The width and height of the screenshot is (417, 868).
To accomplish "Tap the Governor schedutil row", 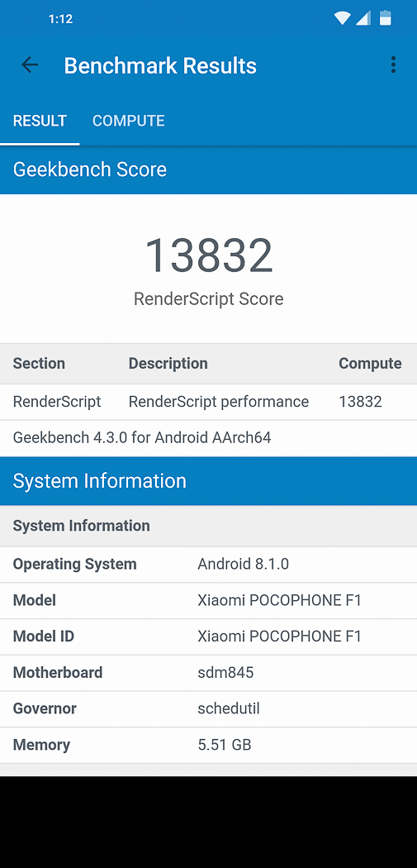I will point(208,709).
